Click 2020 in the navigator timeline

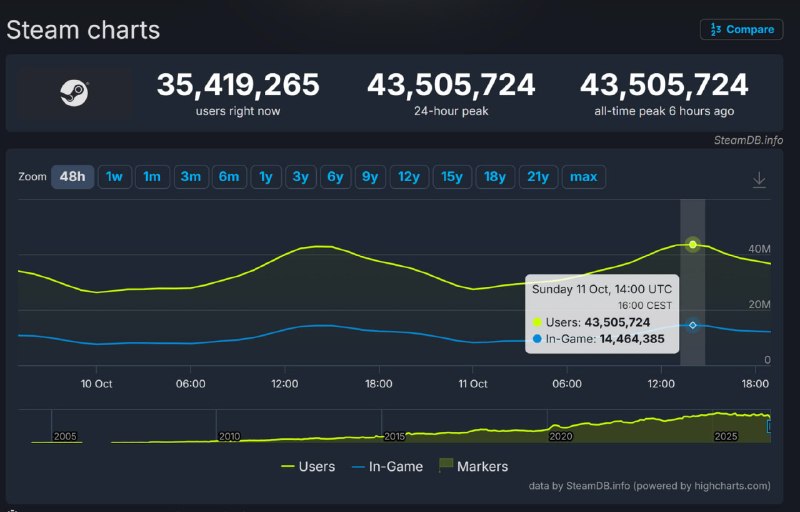(560, 437)
